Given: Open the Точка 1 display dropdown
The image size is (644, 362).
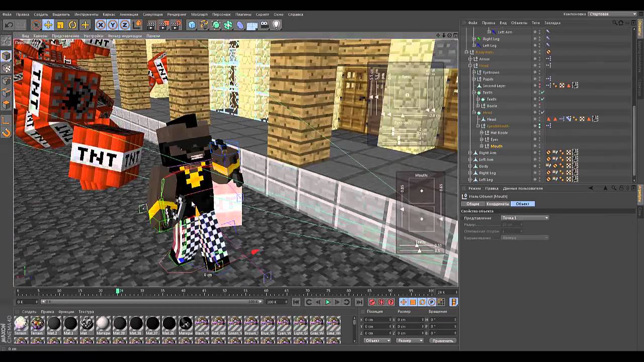Looking at the screenshot, I should tap(525, 218).
